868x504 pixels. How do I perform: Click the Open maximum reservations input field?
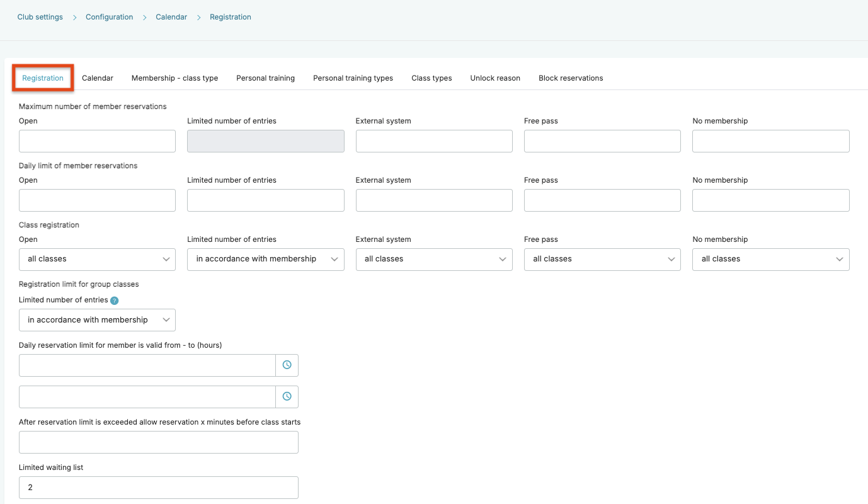(97, 141)
